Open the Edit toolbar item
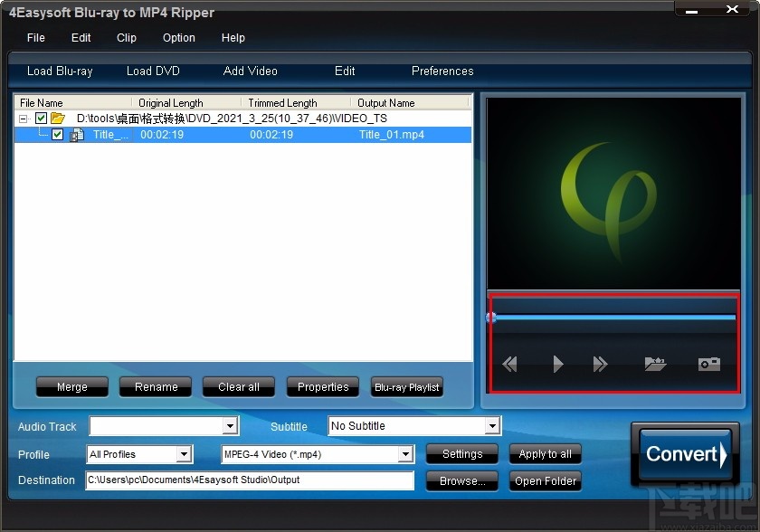The height and width of the screenshot is (532, 760). coord(344,71)
